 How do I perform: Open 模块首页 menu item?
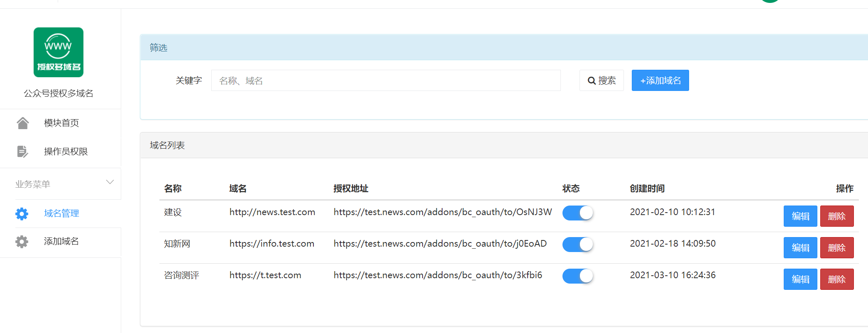(61, 123)
